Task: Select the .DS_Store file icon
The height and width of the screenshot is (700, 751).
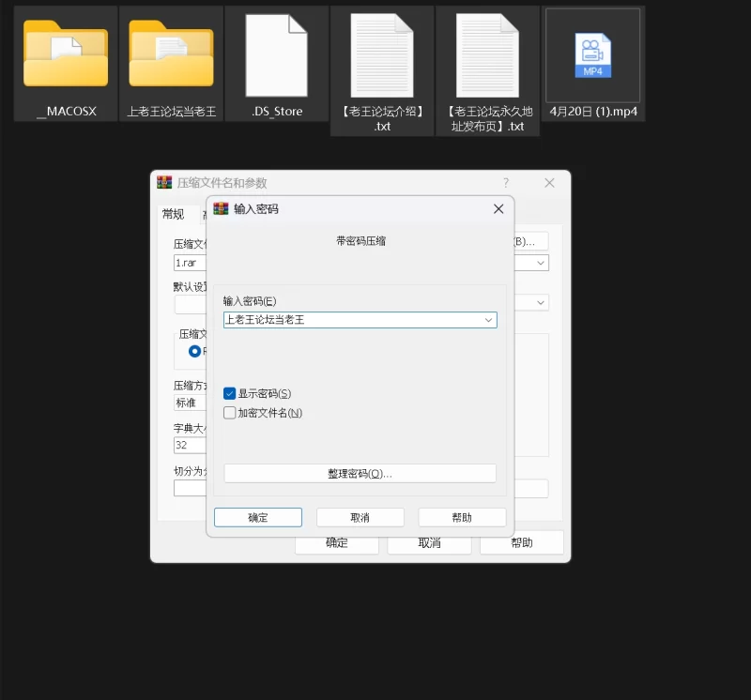Action: pyautogui.click(x=276, y=56)
